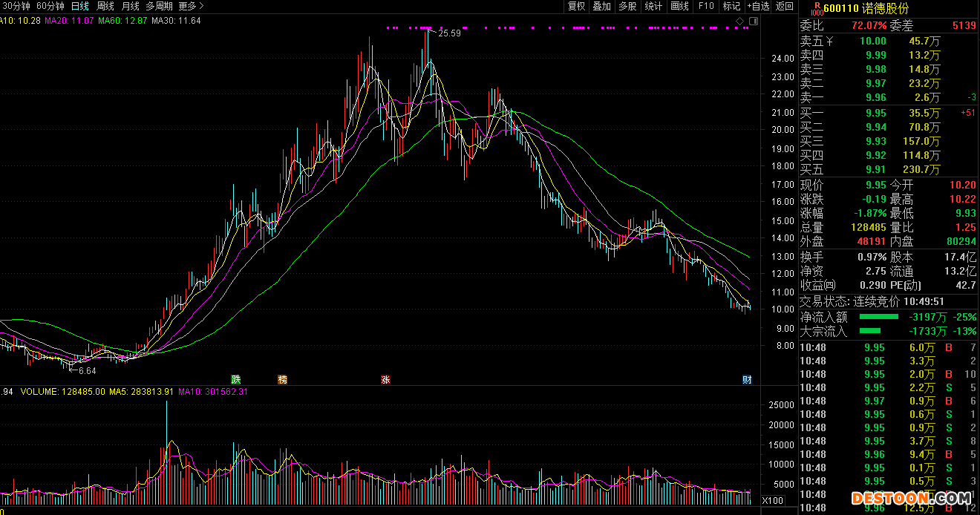
Task: Switch to the 60分钟 chart tab
Action: coord(50,6)
